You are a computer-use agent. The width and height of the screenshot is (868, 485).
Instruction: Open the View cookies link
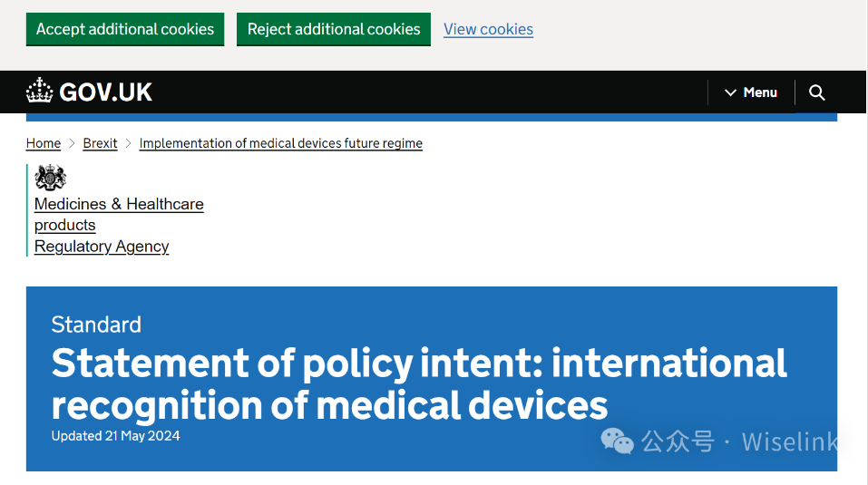point(488,29)
